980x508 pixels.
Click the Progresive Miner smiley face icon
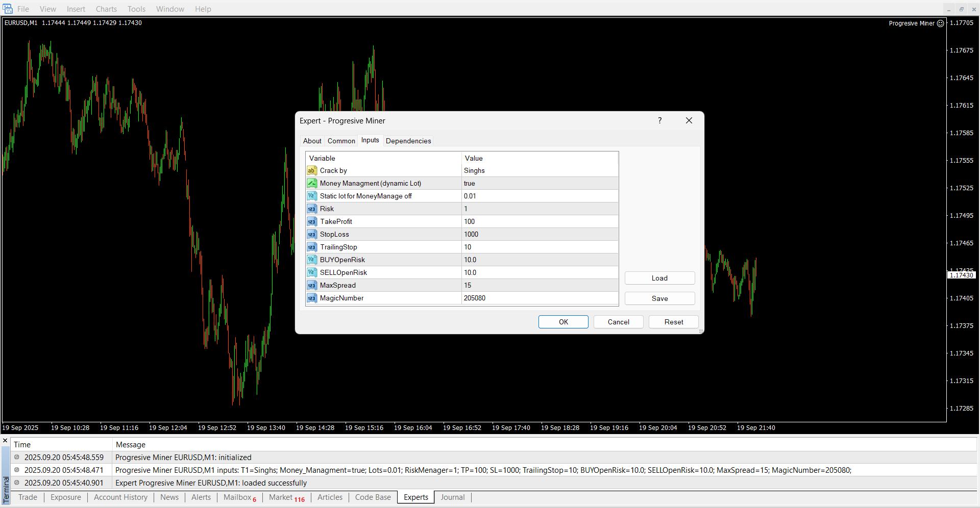(x=940, y=23)
